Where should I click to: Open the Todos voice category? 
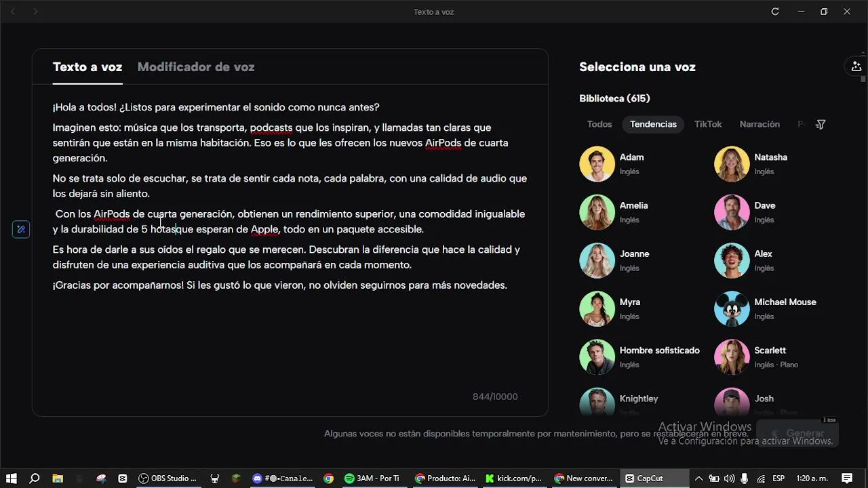pos(599,125)
